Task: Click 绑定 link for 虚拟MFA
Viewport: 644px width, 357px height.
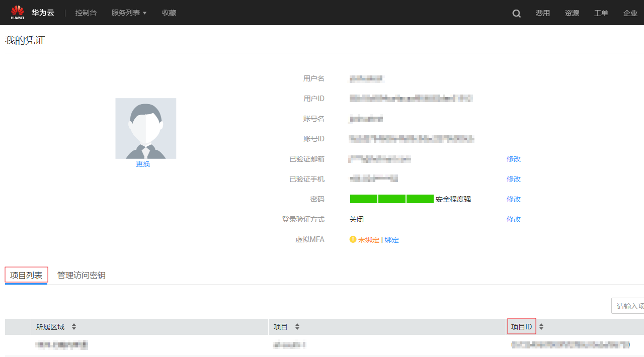Action: [x=392, y=240]
